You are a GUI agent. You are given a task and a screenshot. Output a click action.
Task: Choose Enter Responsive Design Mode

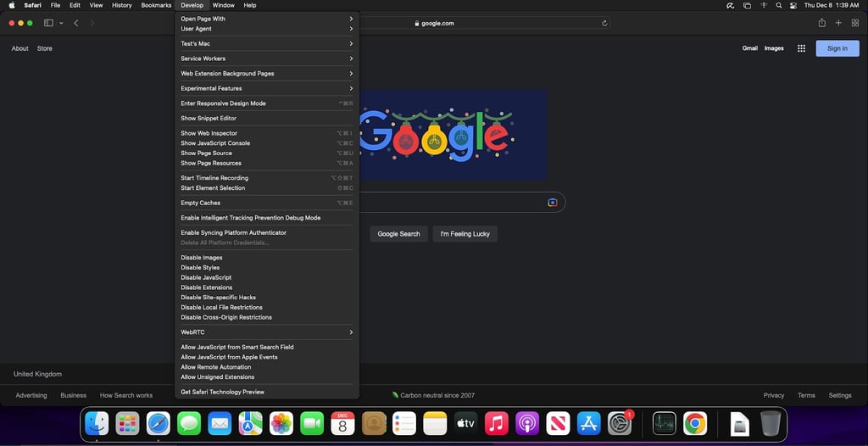(267, 103)
